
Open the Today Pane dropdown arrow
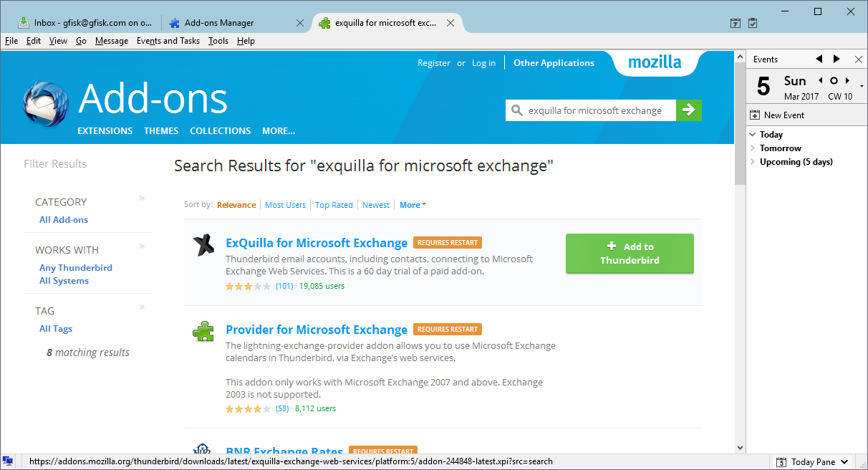[844, 462]
